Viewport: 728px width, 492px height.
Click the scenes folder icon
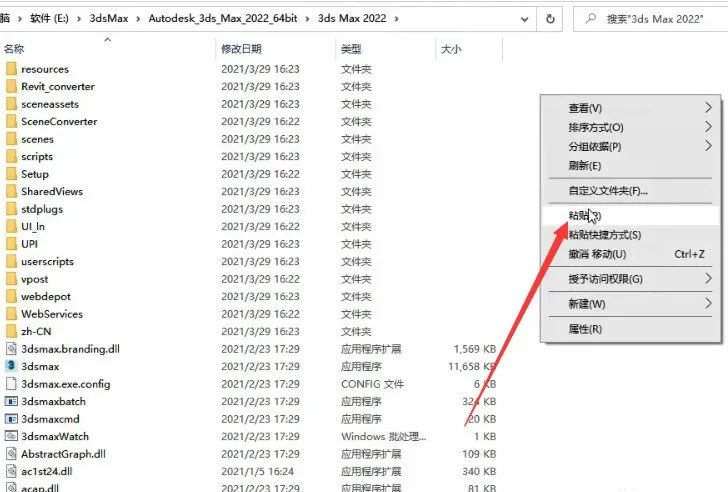11,139
